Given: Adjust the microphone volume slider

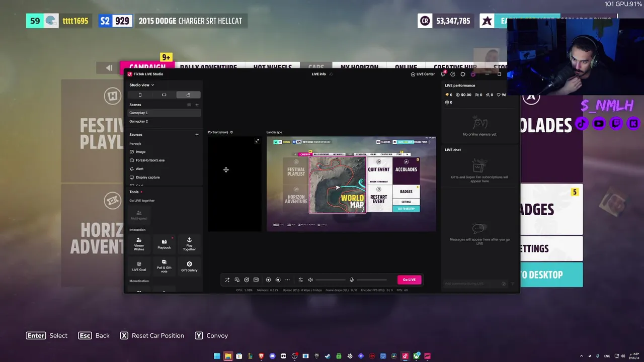Looking at the screenshot, I should 372,280.
